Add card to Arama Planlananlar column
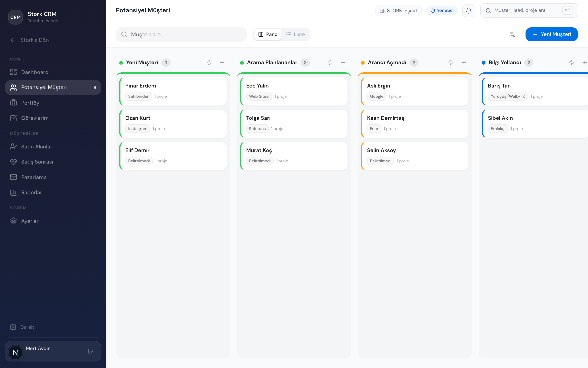 point(343,63)
